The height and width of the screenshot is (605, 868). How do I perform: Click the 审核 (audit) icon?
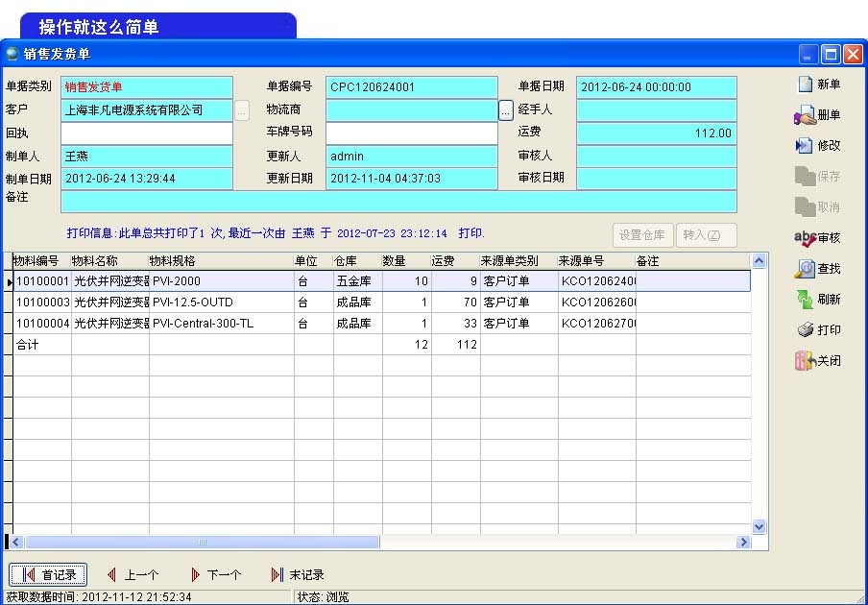point(805,238)
